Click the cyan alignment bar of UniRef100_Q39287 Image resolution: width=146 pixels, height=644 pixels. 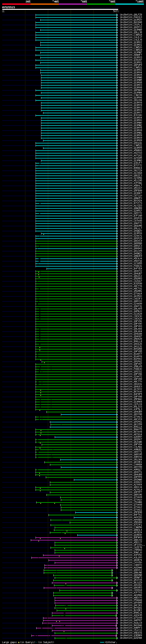point(76,60)
